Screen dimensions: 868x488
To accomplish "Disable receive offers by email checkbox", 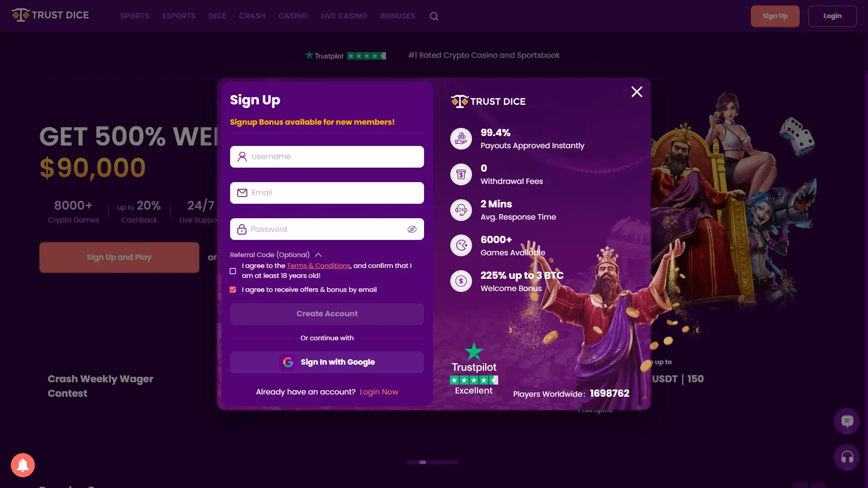I will coord(233,290).
